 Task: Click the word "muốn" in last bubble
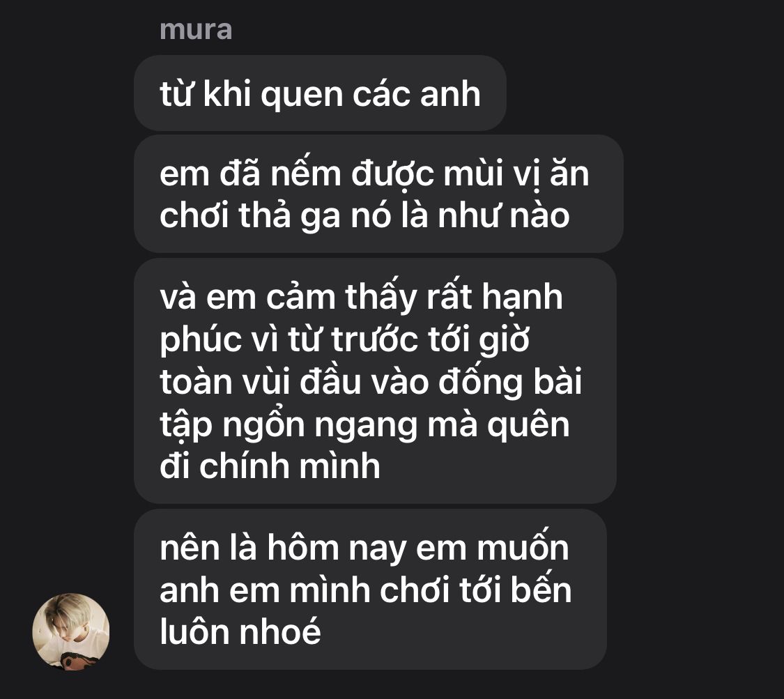tap(523, 547)
